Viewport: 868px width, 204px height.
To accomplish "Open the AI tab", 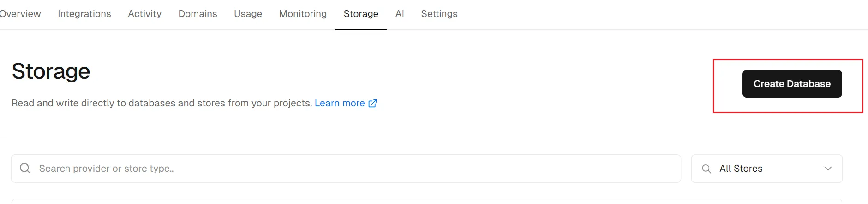I will (x=400, y=14).
